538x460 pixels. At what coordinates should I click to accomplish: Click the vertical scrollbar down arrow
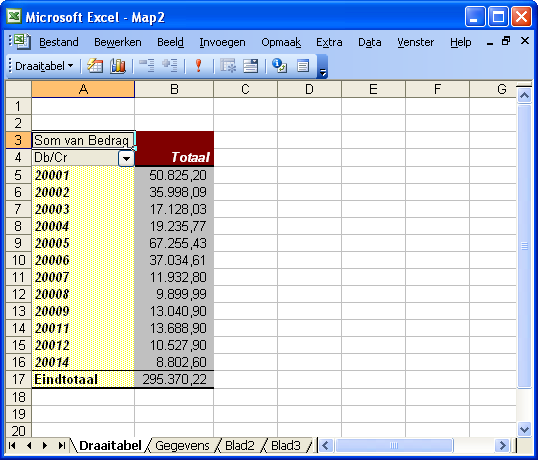tap(524, 429)
